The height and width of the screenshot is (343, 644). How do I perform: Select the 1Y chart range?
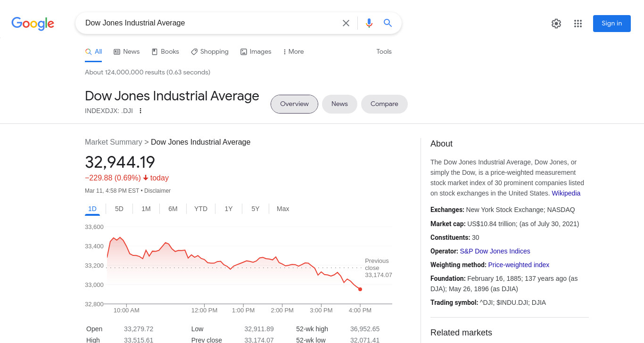click(229, 209)
